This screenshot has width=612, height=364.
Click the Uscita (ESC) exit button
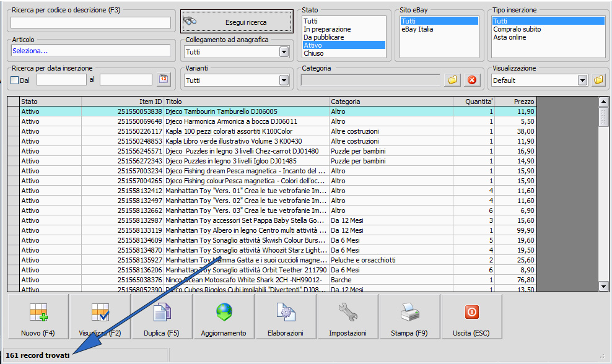(x=471, y=316)
